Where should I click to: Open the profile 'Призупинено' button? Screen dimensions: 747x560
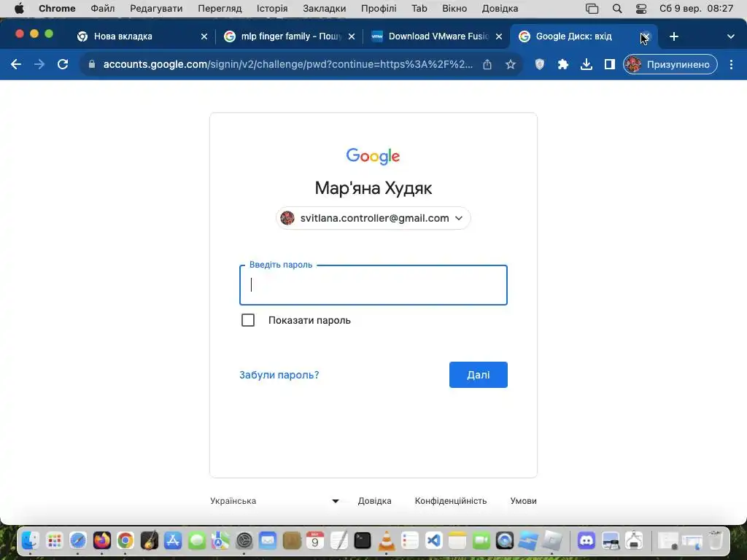[670, 64]
